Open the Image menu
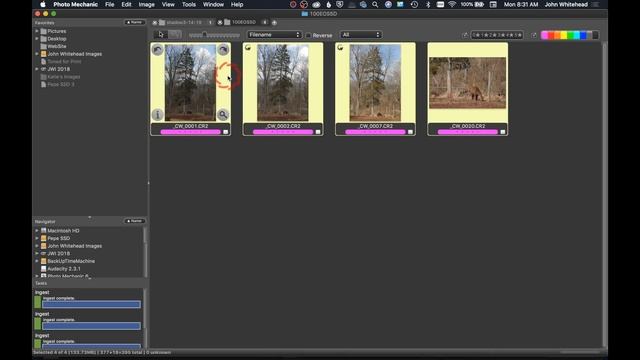The height and width of the screenshot is (360, 640). (x=146, y=4)
